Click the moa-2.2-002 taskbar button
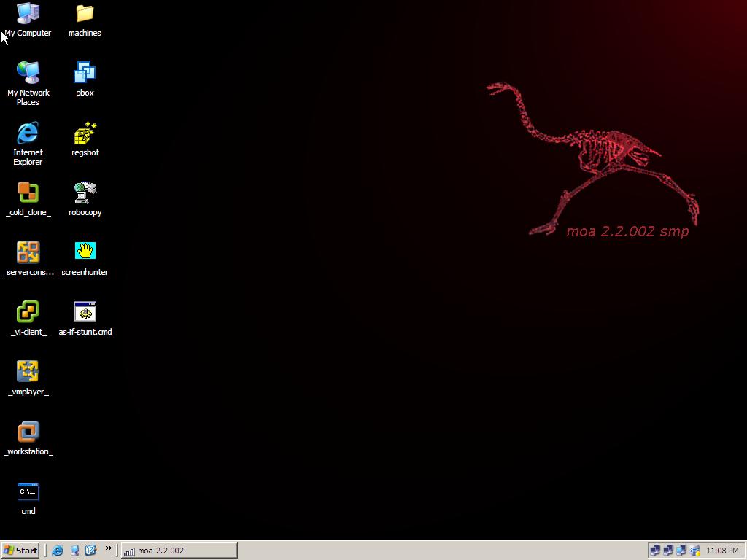The height and width of the screenshot is (560, 747). click(179, 551)
